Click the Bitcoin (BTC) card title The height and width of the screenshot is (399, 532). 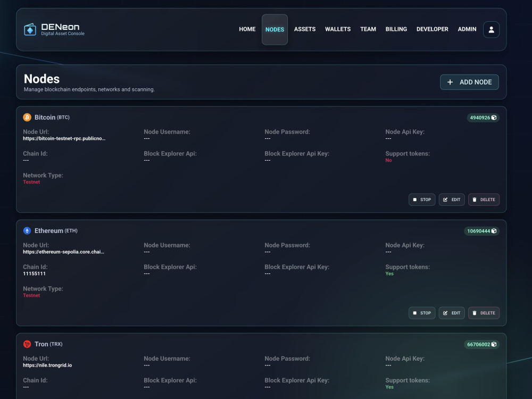tap(52, 118)
